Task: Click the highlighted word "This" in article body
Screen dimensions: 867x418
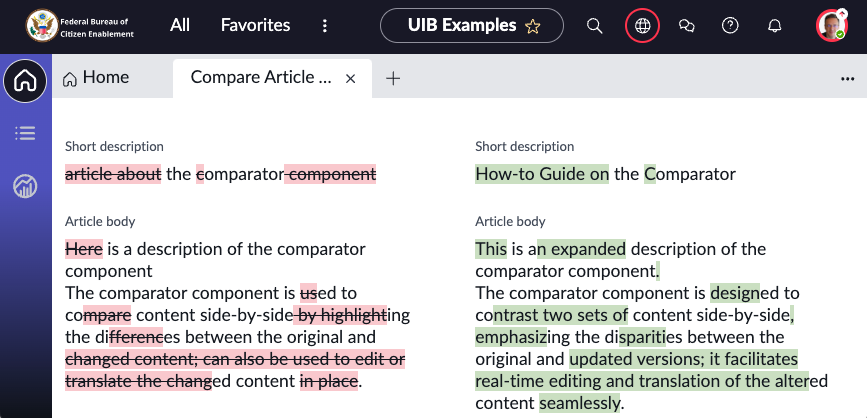Action: 491,249
